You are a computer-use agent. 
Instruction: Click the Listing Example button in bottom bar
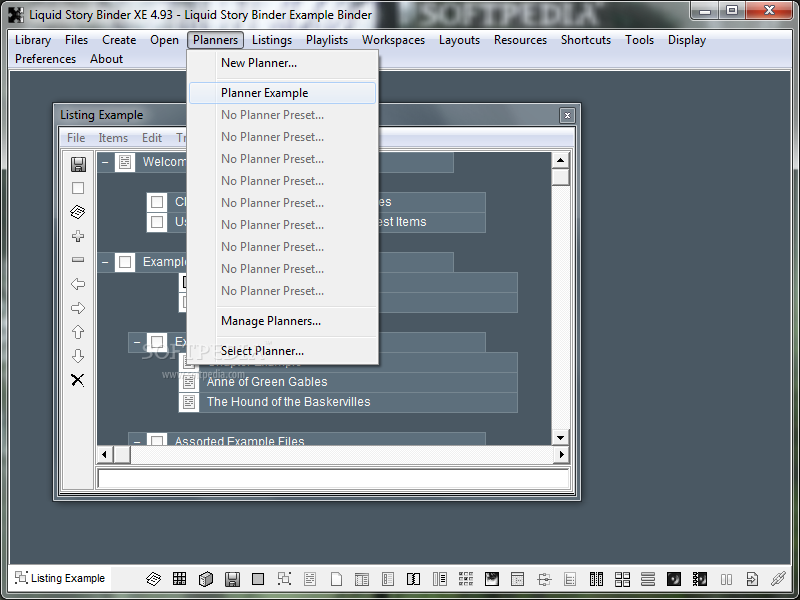60,578
